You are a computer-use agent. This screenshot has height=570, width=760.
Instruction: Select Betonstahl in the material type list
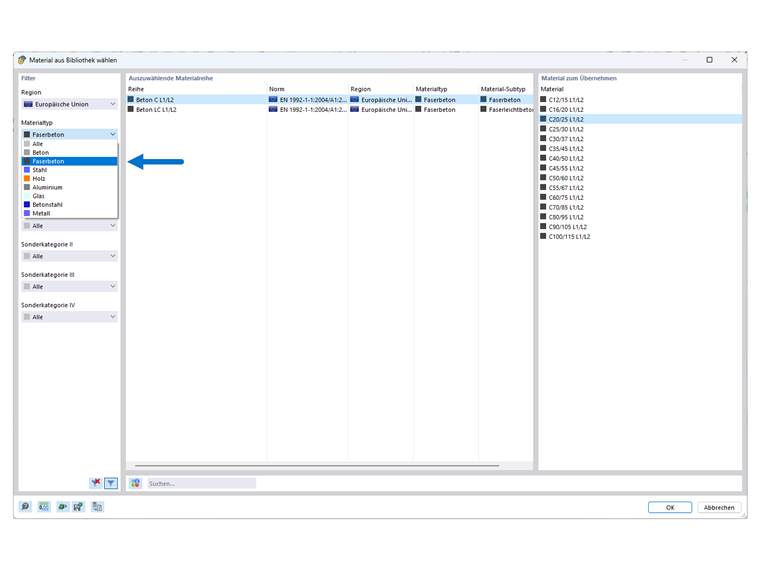69,205
